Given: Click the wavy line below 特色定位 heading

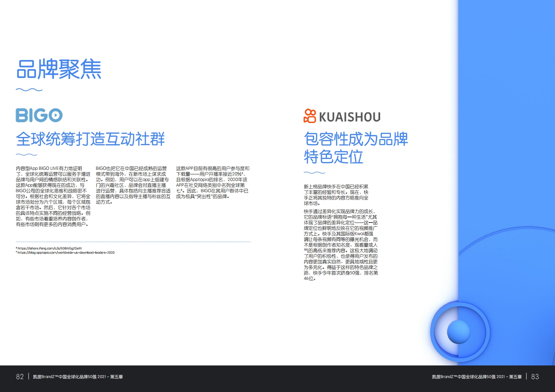Looking at the screenshot, I should tap(314, 173).
